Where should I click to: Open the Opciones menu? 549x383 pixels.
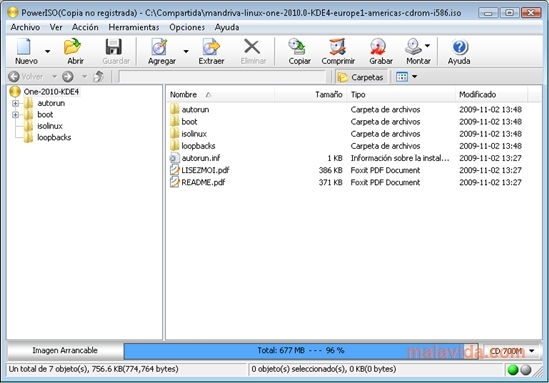coord(187,27)
